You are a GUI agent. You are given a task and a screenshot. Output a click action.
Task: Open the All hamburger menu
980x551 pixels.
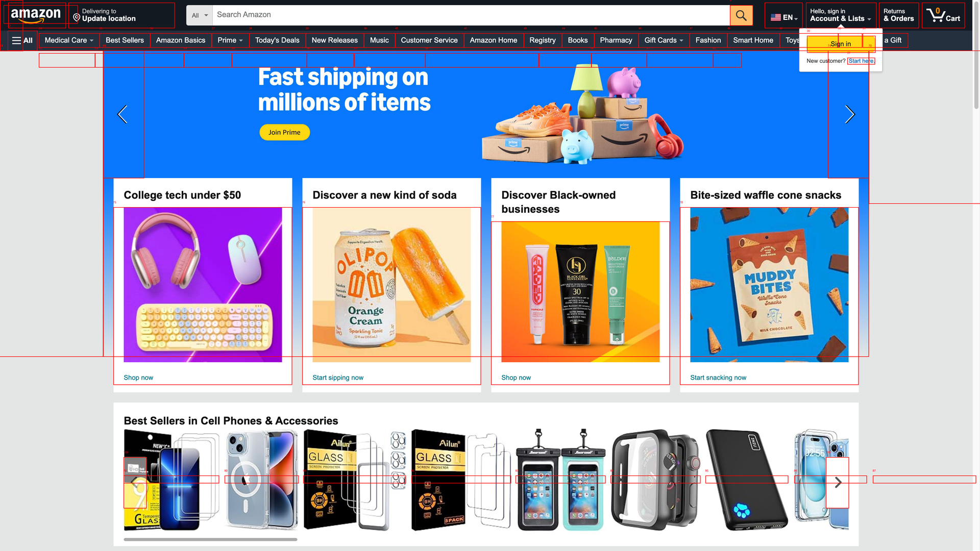(x=22, y=40)
